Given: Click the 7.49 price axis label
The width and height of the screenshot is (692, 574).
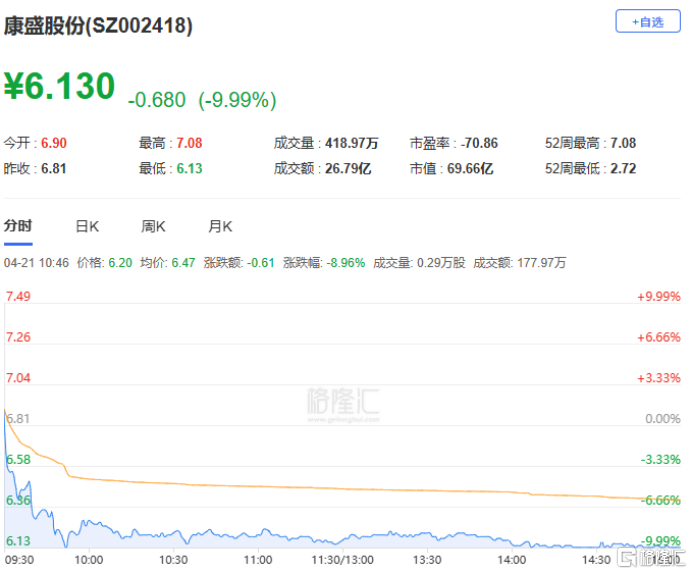Looking at the screenshot, I should click(x=18, y=296).
